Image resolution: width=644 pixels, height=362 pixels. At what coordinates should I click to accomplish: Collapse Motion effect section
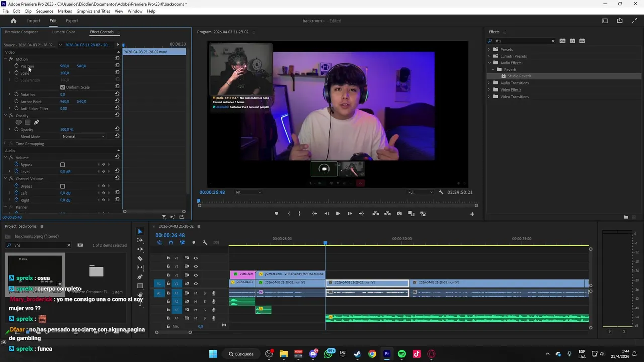coord(5,59)
